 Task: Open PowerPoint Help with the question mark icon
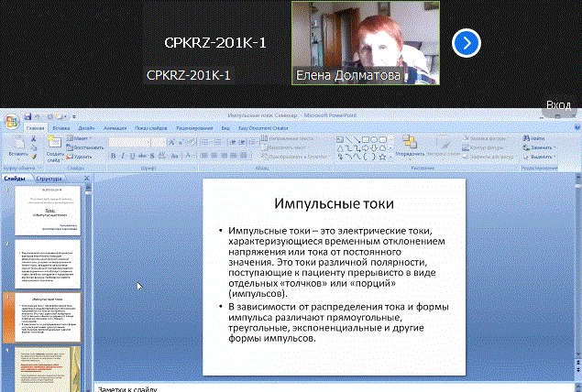[577, 127]
